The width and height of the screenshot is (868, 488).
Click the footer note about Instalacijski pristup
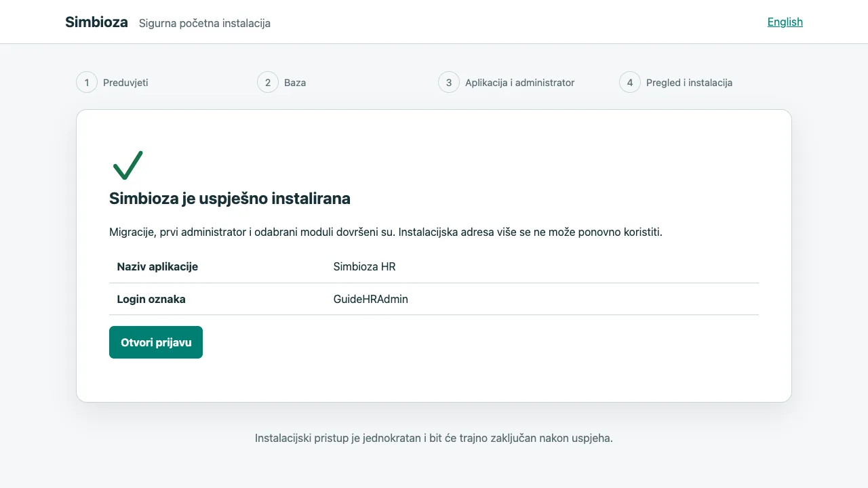coord(434,438)
